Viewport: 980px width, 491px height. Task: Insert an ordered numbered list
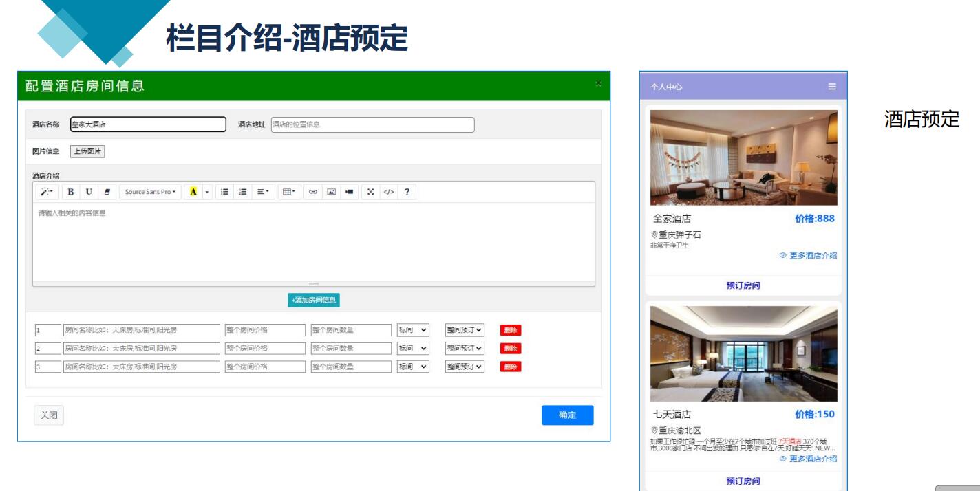(243, 192)
